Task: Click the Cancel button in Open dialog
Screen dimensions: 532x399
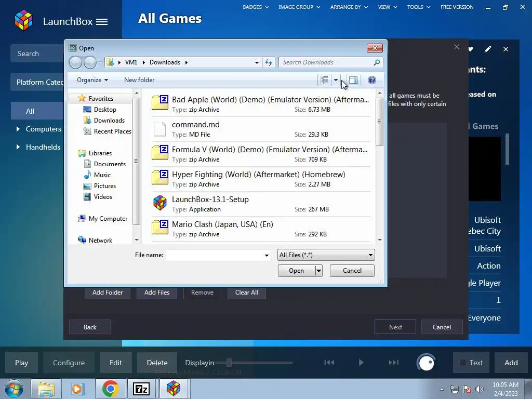Action: pyautogui.click(x=352, y=271)
